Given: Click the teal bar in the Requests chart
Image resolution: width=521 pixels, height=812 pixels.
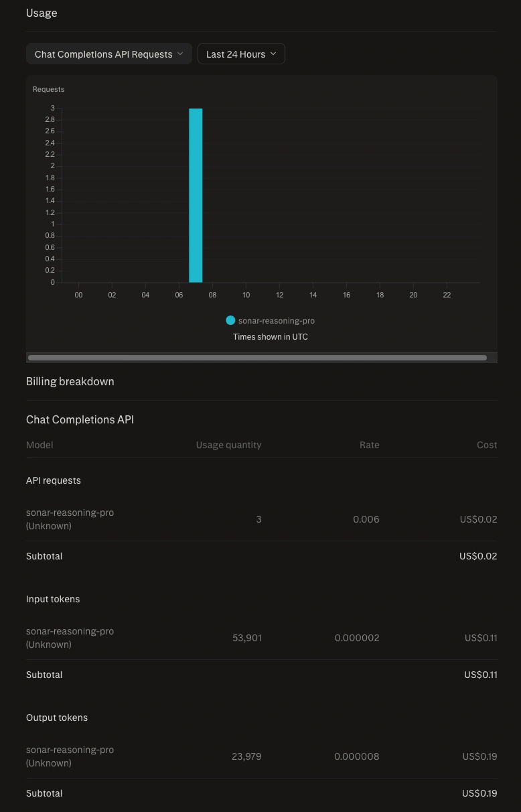Looking at the screenshot, I should [196, 195].
